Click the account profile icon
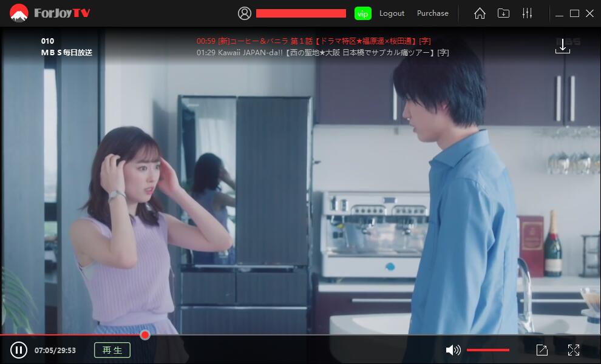 pyautogui.click(x=245, y=13)
